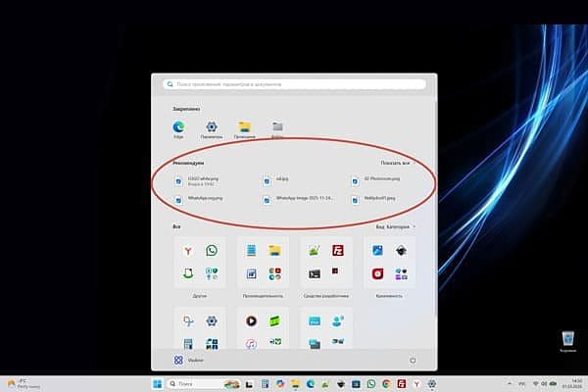Viewport: 588px width, 392px height.
Task: Open pinned File Explorer folder icon
Action: (245, 126)
